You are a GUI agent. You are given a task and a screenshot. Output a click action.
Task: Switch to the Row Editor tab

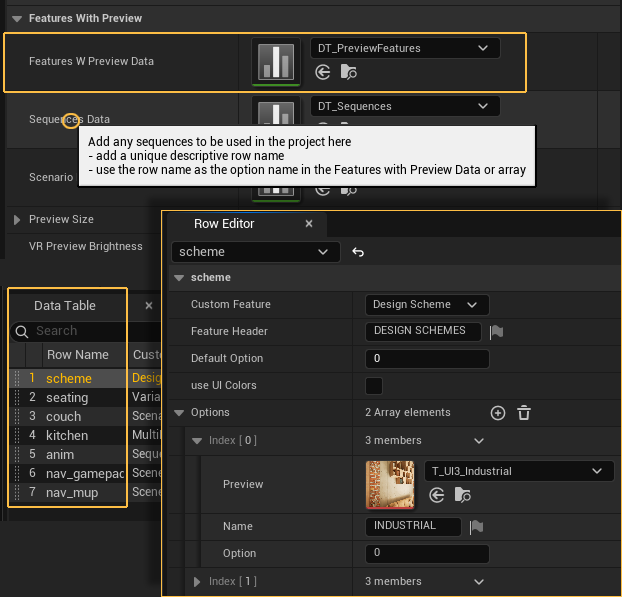pyautogui.click(x=224, y=224)
